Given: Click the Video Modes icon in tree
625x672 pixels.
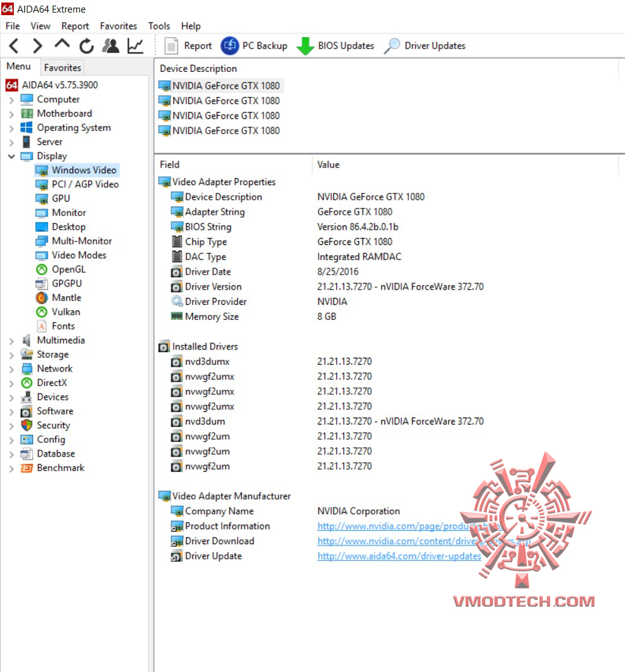Looking at the screenshot, I should [x=42, y=256].
